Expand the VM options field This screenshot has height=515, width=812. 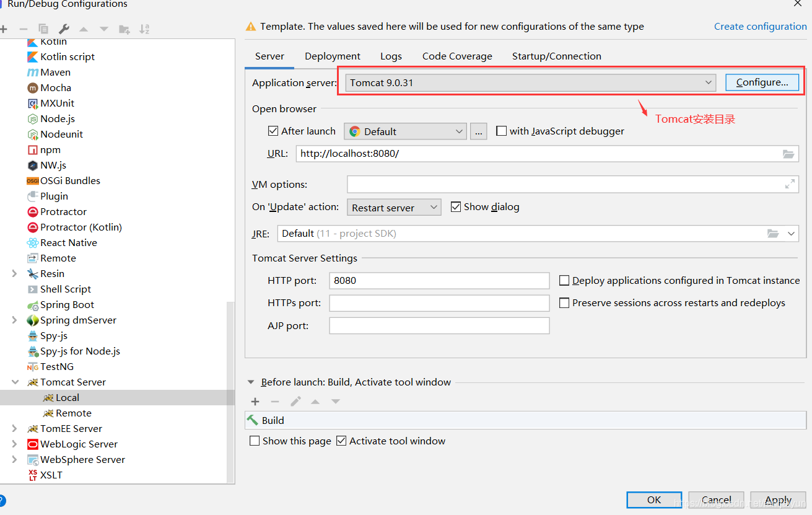point(790,184)
